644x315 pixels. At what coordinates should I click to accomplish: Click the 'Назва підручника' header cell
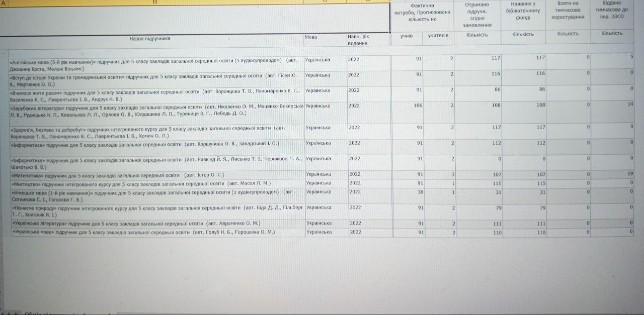(x=150, y=38)
